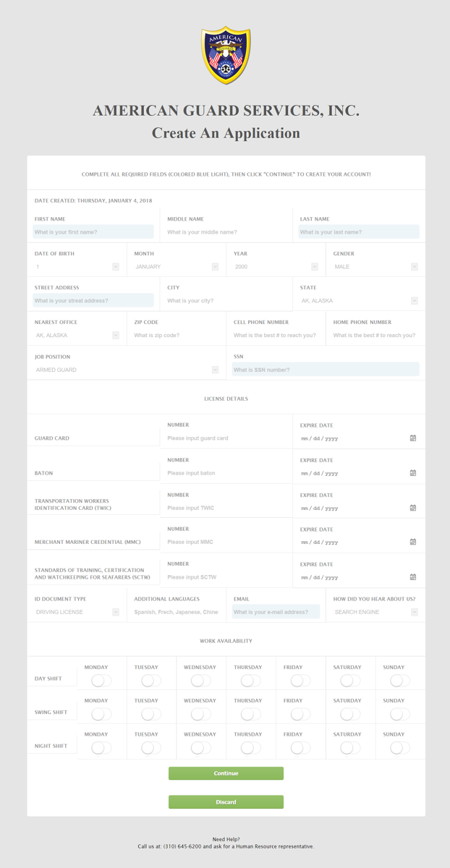The height and width of the screenshot is (868, 450).
Task: Toggle Swing Shift Friday availability
Action: (300, 714)
